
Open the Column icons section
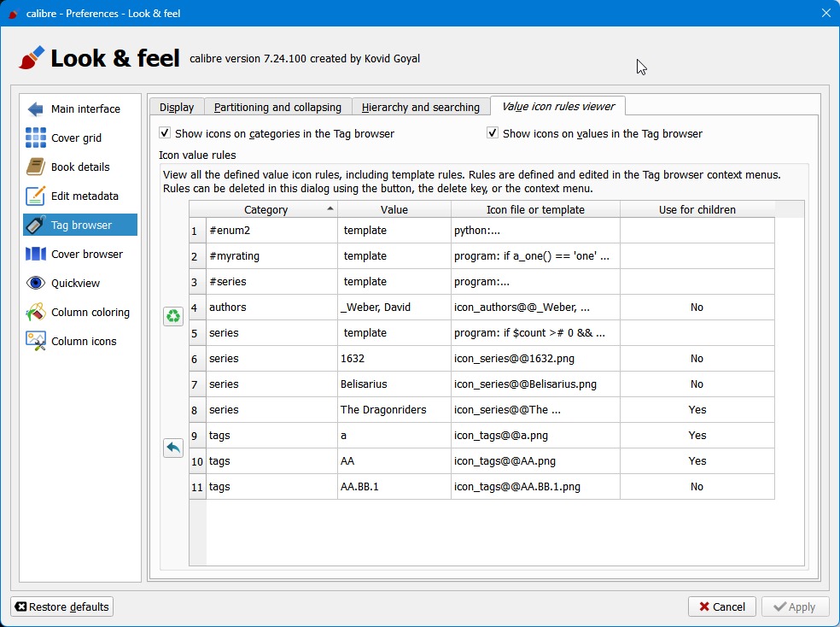click(x=83, y=342)
